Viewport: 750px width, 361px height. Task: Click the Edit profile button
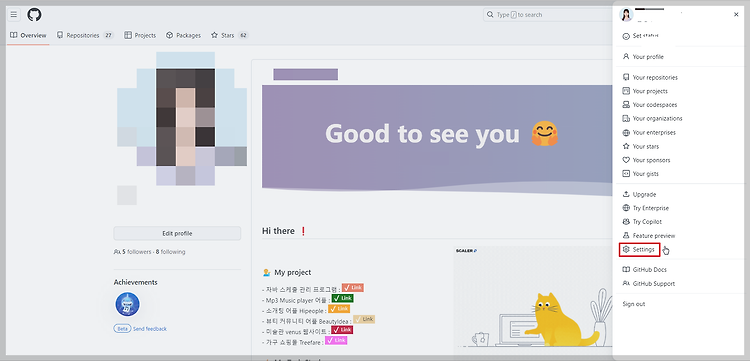pos(177,233)
